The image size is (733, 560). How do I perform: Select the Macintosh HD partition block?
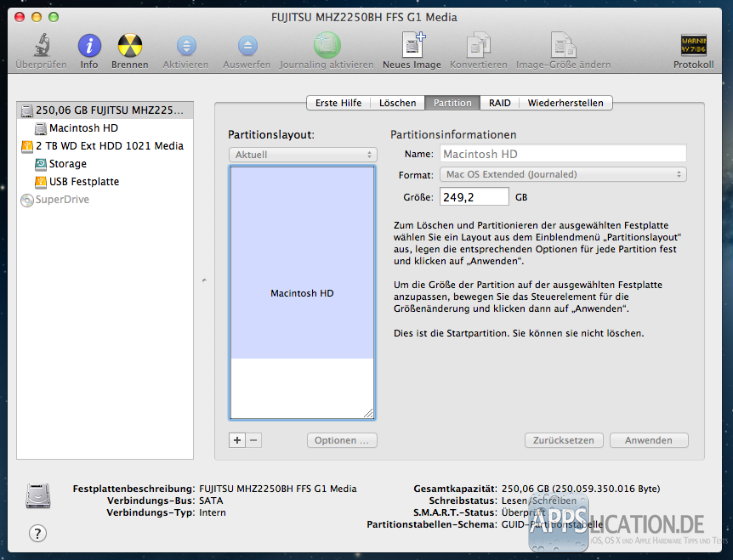pos(302,263)
